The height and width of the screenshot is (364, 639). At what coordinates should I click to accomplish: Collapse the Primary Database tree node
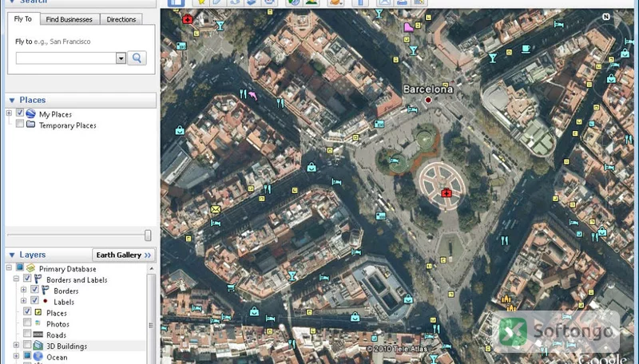coord(9,268)
